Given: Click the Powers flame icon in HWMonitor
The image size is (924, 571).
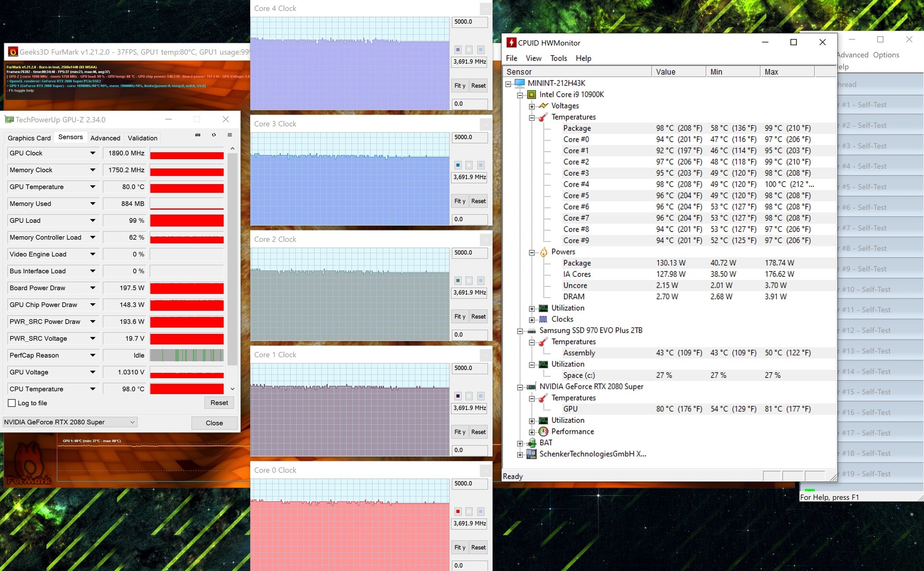Looking at the screenshot, I should pyautogui.click(x=543, y=252).
